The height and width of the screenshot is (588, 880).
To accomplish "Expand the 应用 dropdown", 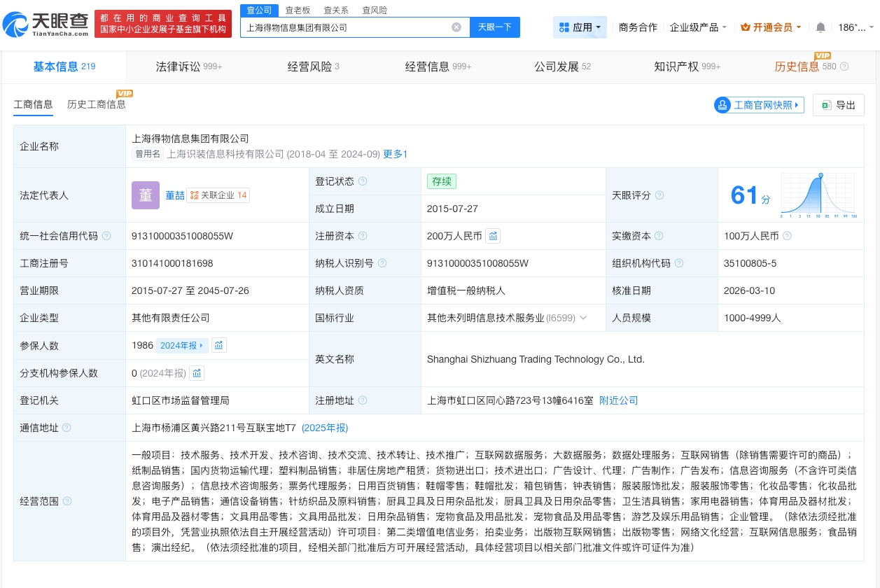I will (598, 28).
